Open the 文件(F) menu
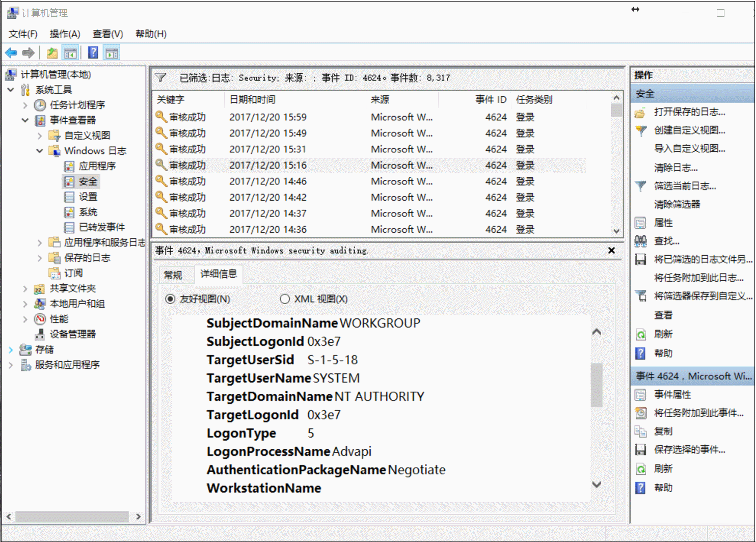The width and height of the screenshot is (756, 542). point(23,34)
